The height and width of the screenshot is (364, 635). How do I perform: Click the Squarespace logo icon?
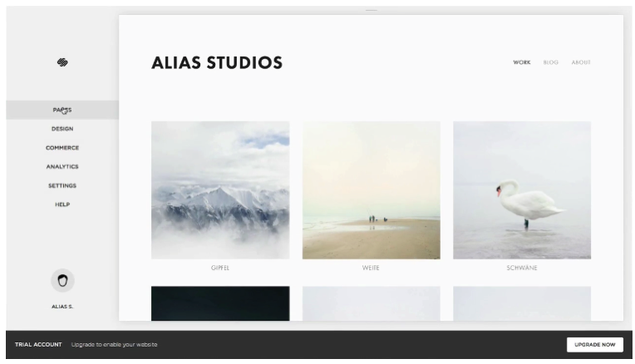point(62,62)
